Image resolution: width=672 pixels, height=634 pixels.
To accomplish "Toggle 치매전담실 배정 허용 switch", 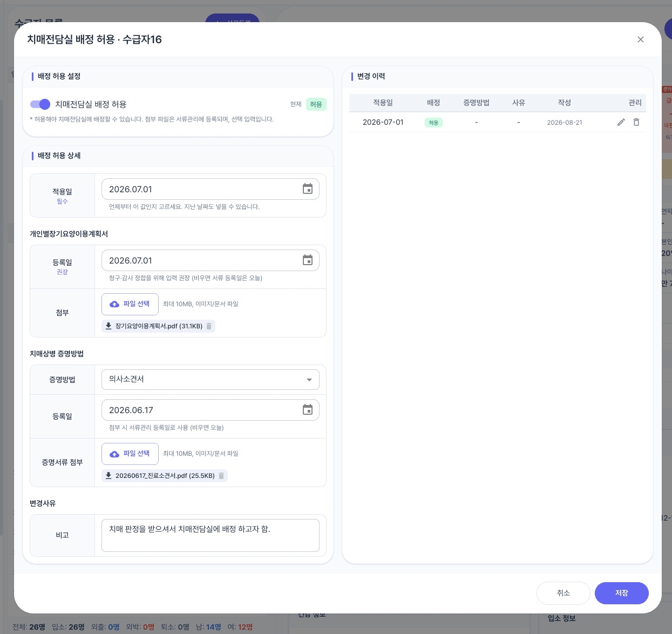I will pos(40,104).
